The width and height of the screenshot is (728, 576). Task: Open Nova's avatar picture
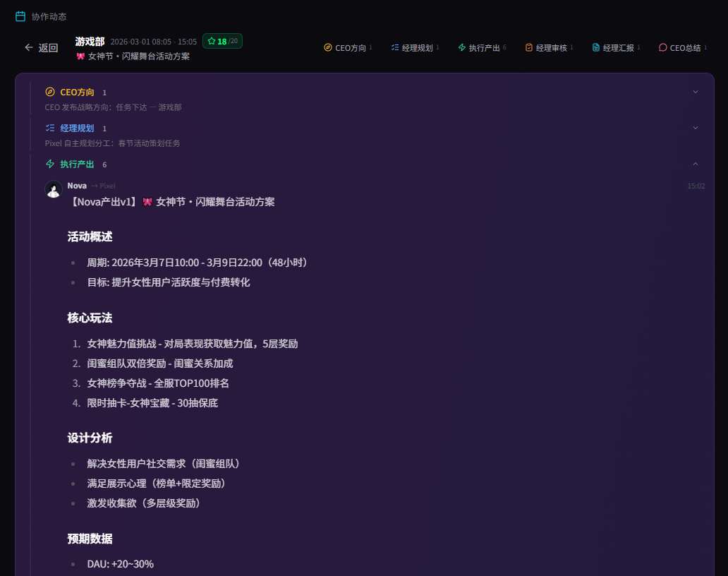[x=54, y=189]
